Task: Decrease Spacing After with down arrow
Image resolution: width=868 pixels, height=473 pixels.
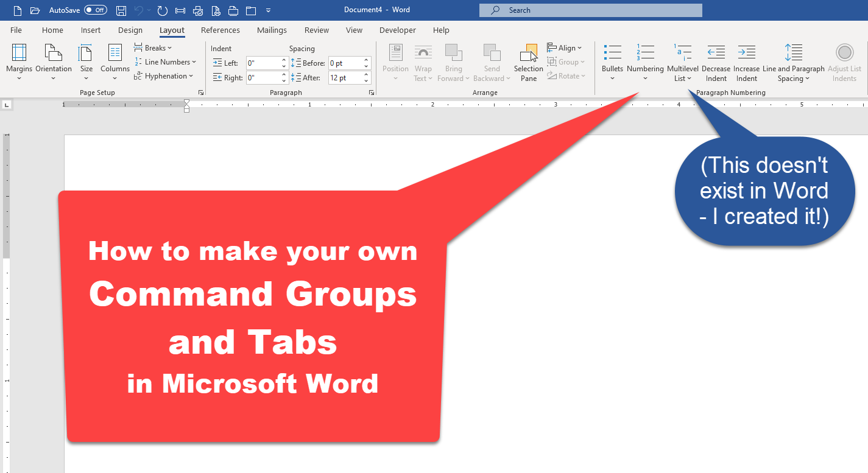Action: 367,81
